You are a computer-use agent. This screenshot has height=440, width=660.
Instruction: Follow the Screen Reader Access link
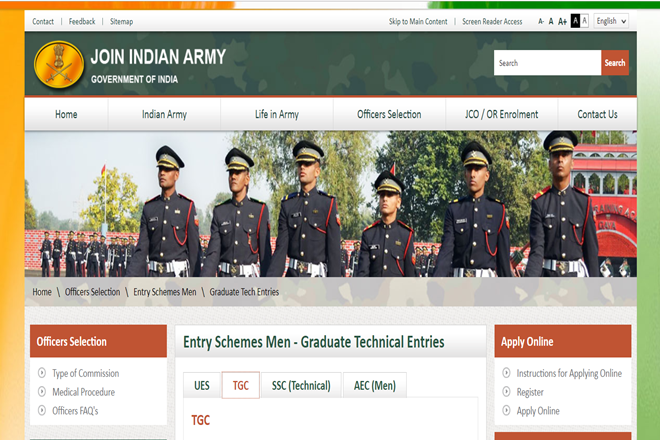492,21
